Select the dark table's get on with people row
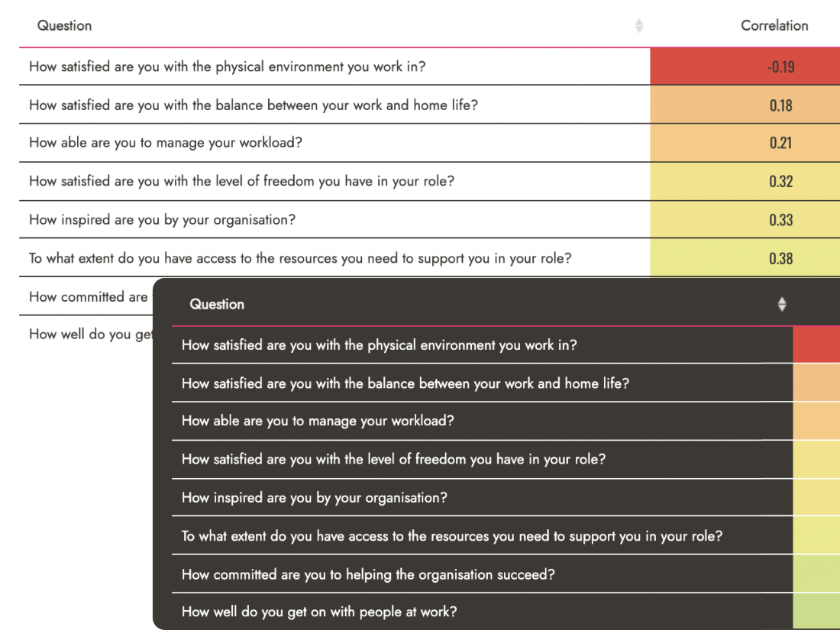 point(319,612)
